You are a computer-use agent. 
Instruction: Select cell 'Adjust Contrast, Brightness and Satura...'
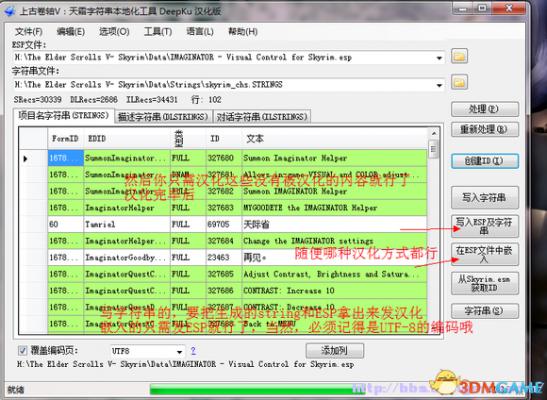(334, 274)
